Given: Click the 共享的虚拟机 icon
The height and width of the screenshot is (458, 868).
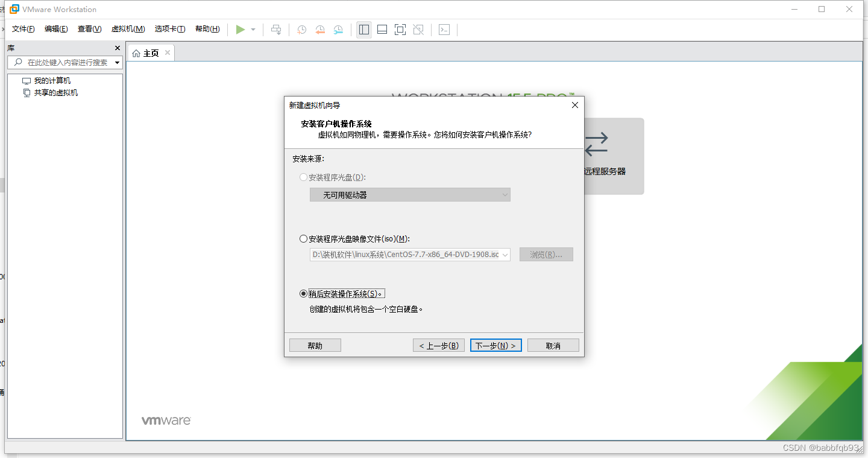Looking at the screenshot, I should 26,93.
